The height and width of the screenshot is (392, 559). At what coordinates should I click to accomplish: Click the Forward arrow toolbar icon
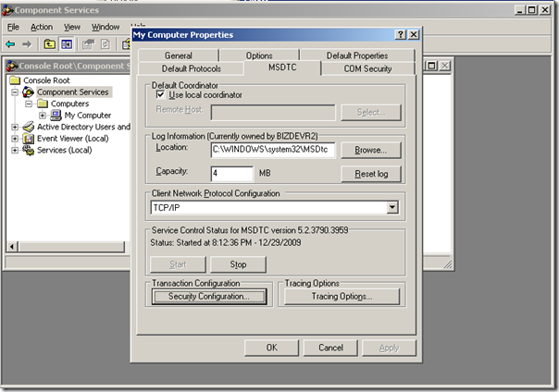27,44
